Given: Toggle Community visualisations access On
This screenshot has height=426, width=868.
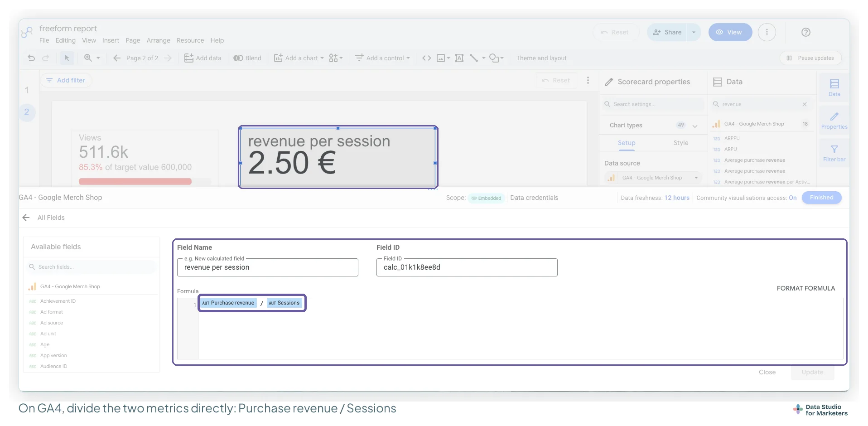Looking at the screenshot, I should point(793,198).
